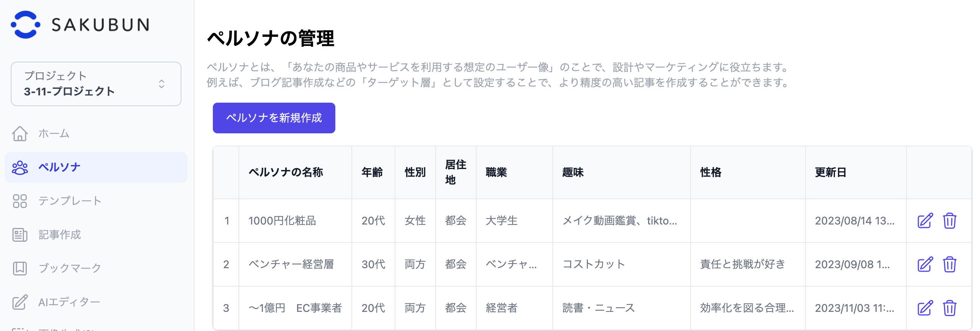Click the 更新日 column header
980x331 pixels.
[830, 172]
